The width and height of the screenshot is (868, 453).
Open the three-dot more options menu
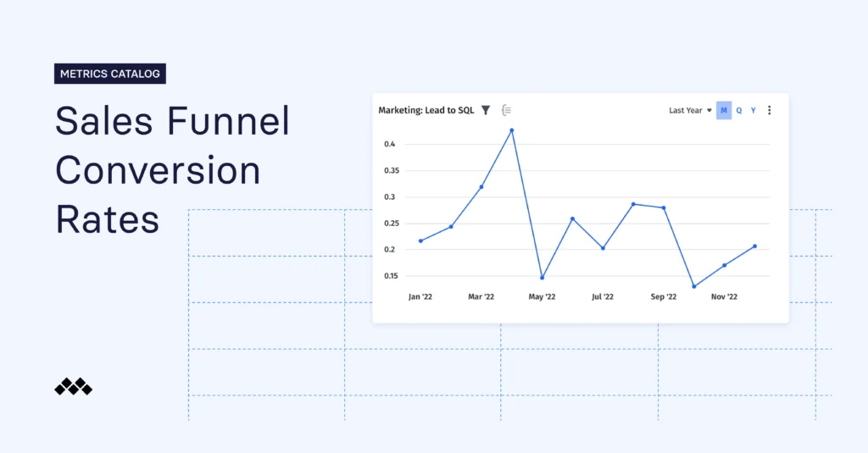(769, 110)
